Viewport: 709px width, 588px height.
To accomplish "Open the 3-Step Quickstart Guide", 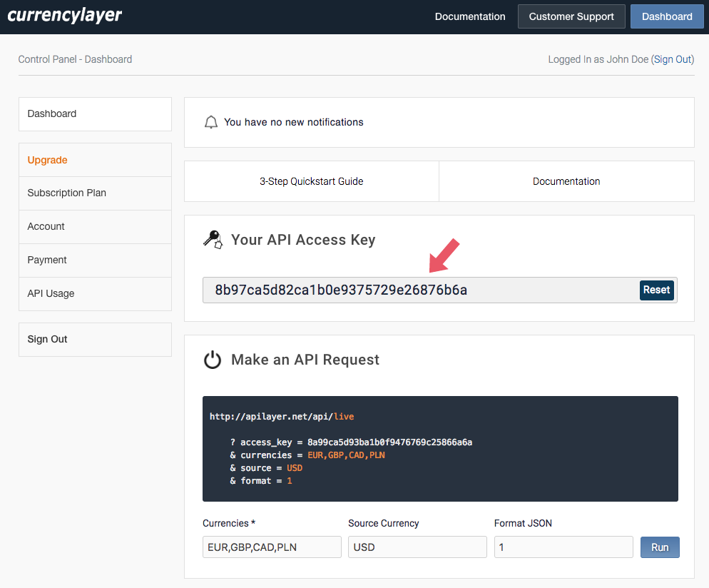I will click(312, 181).
